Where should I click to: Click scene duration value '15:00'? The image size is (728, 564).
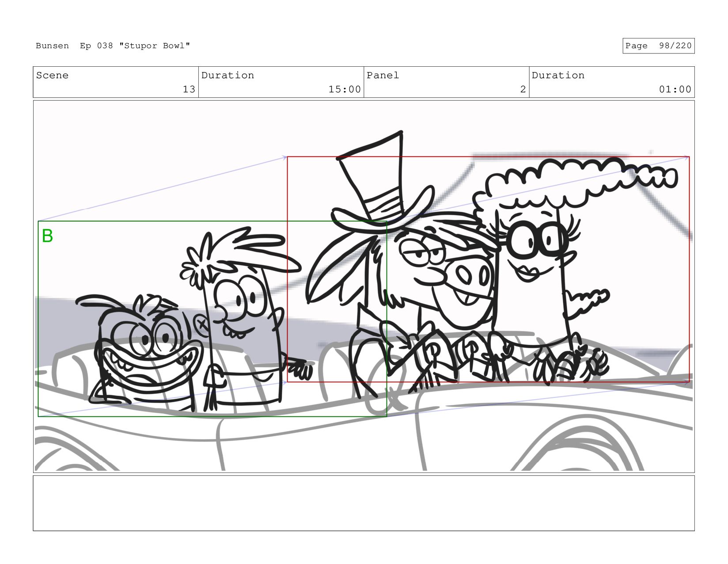[x=345, y=89]
